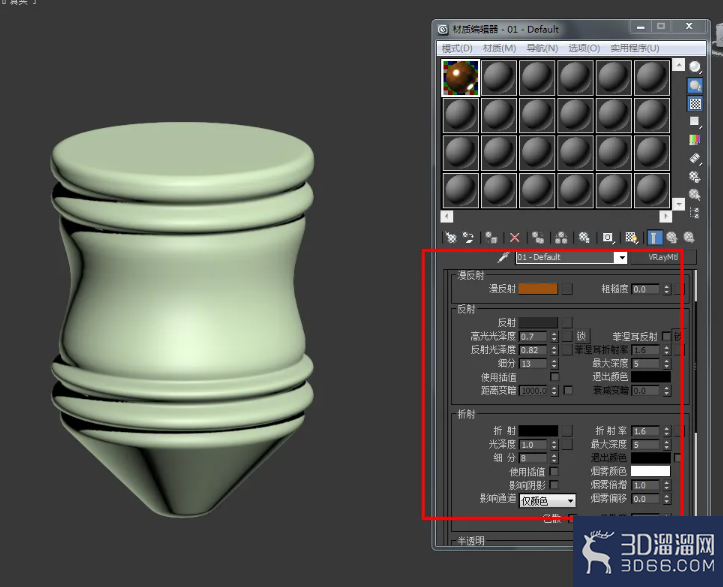Toggle the checkered Background icon
Image resolution: width=723 pixels, height=587 pixels.
point(695,104)
